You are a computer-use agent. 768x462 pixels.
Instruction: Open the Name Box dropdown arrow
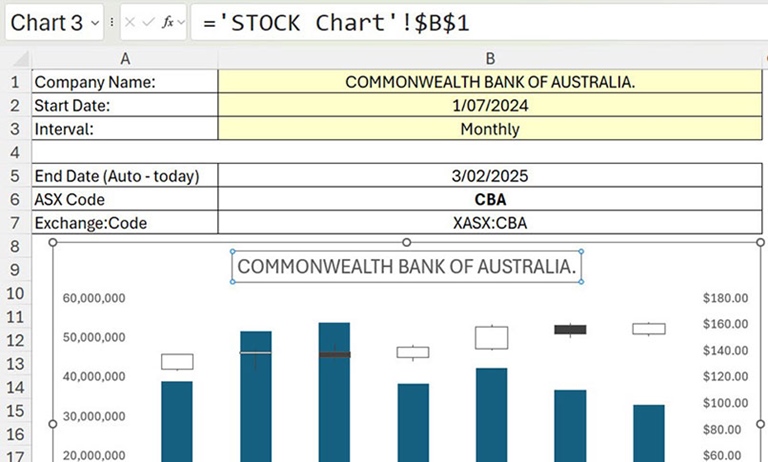(95, 23)
